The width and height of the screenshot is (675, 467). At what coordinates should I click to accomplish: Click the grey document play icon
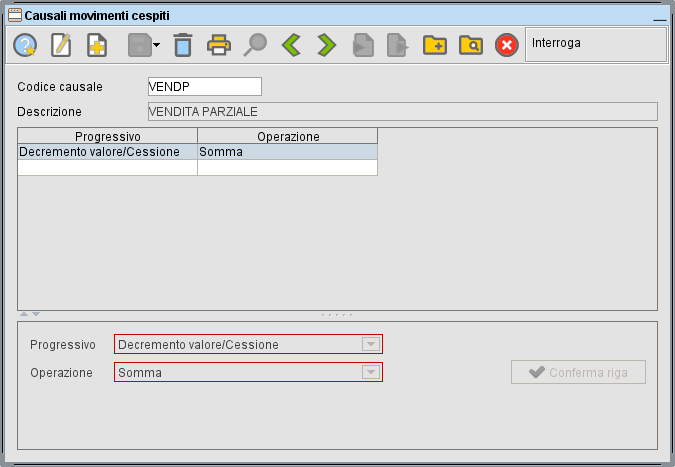[x=363, y=45]
